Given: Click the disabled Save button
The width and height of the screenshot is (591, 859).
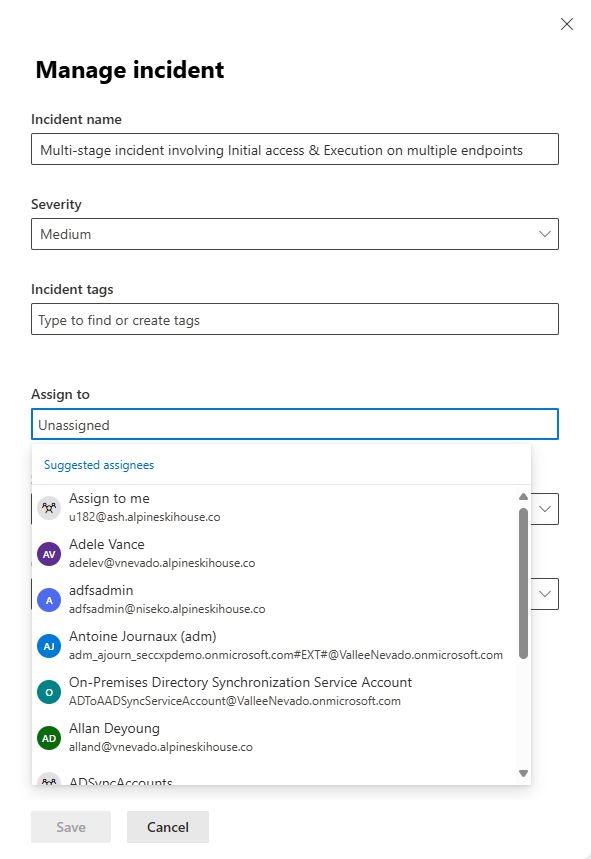Looking at the screenshot, I should tap(70, 827).
